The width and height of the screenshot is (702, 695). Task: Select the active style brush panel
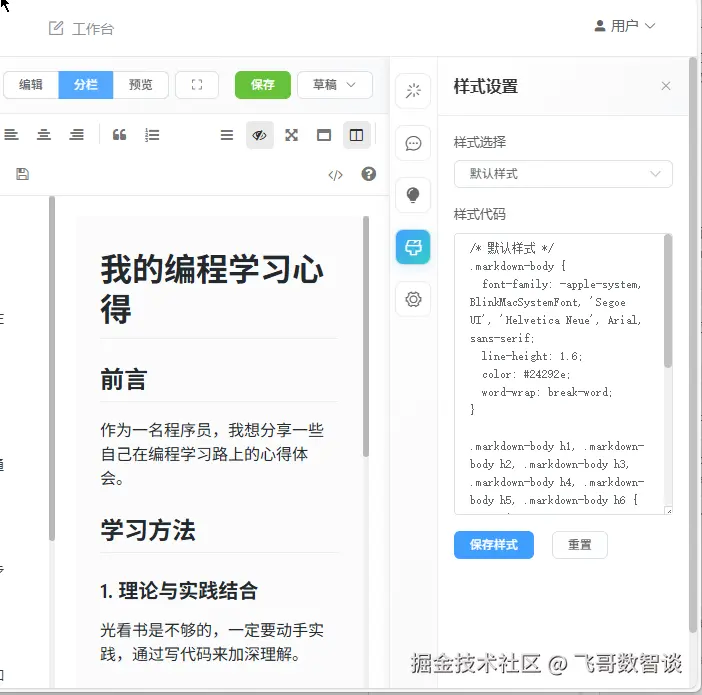(x=413, y=247)
